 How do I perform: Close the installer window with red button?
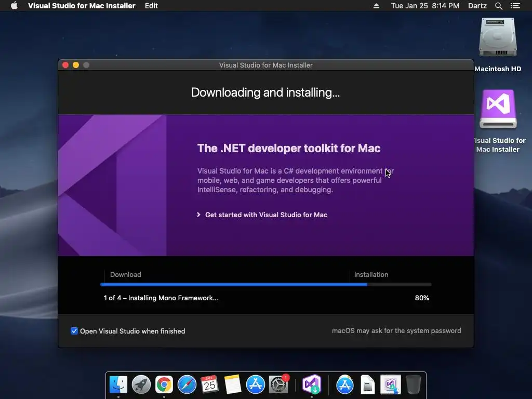65,65
